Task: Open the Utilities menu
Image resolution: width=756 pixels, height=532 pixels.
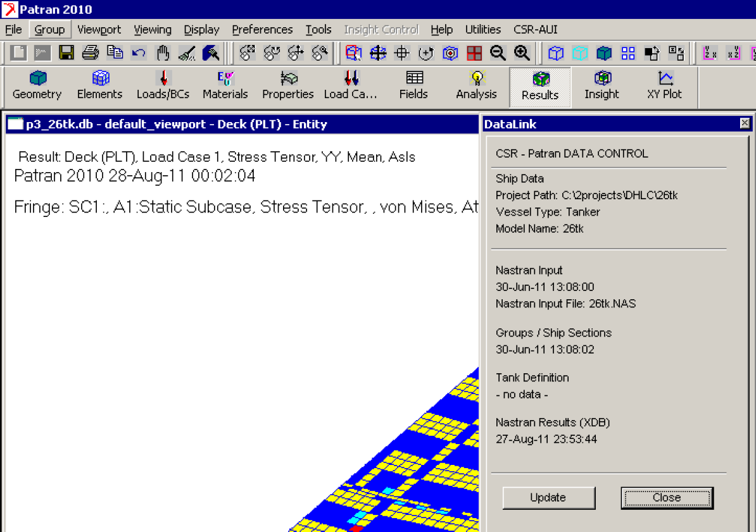Action: pos(483,29)
